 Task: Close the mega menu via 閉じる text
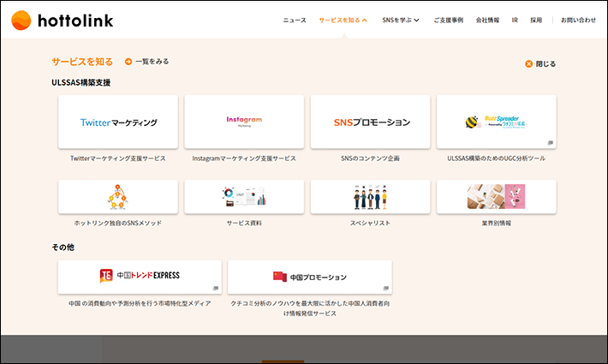(x=545, y=64)
